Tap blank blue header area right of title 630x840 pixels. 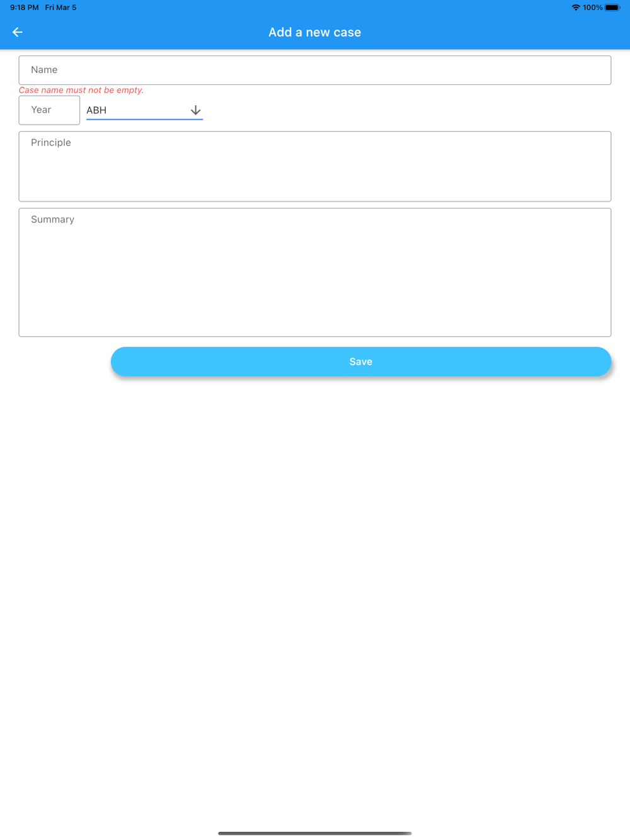tap(491, 32)
